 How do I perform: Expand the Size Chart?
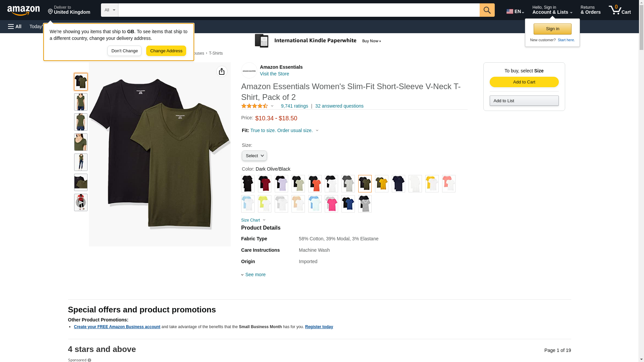point(253,220)
